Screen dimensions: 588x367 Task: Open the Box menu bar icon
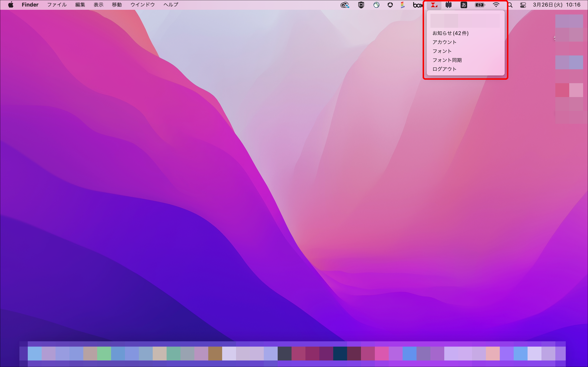418,5
